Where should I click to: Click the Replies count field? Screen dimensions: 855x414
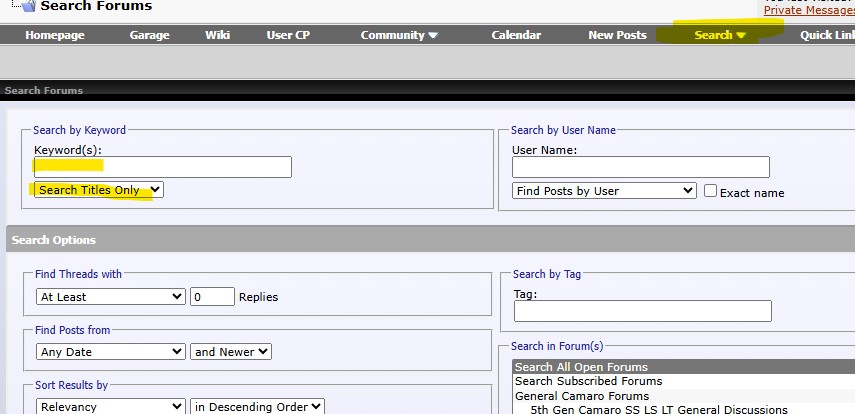212,297
